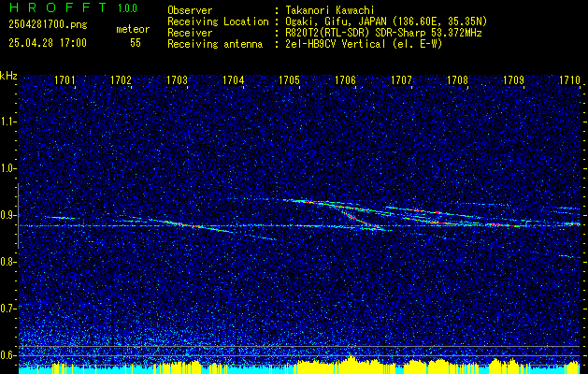Click the 1707 time marker
588x374 pixels.
pos(401,79)
